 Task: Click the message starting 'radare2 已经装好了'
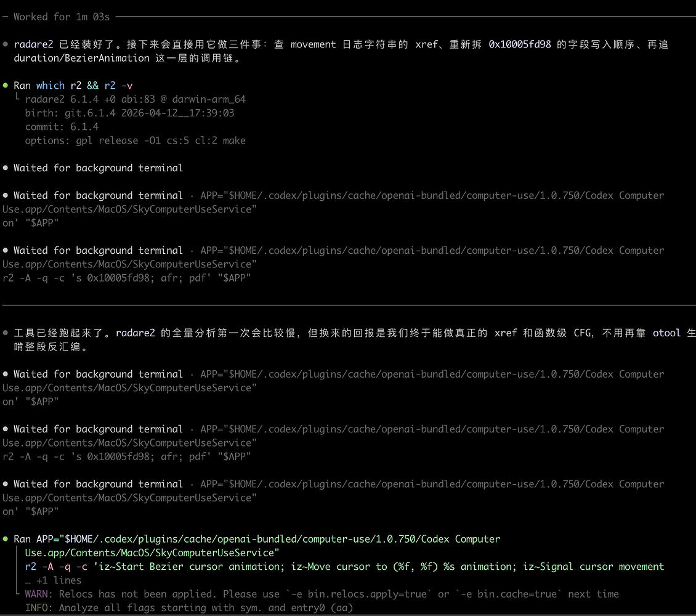(x=341, y=44)
